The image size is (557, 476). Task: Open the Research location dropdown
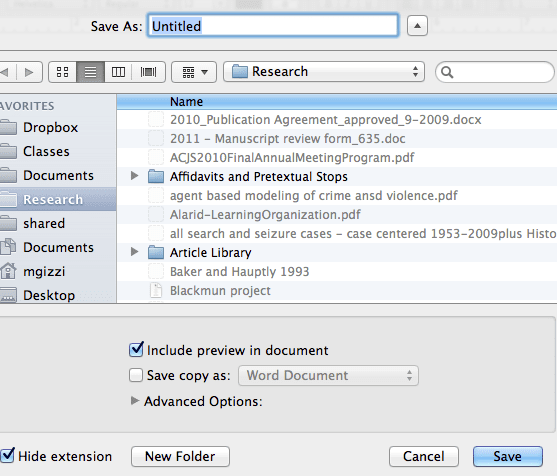pyautogui.click(x=324, y=72)
